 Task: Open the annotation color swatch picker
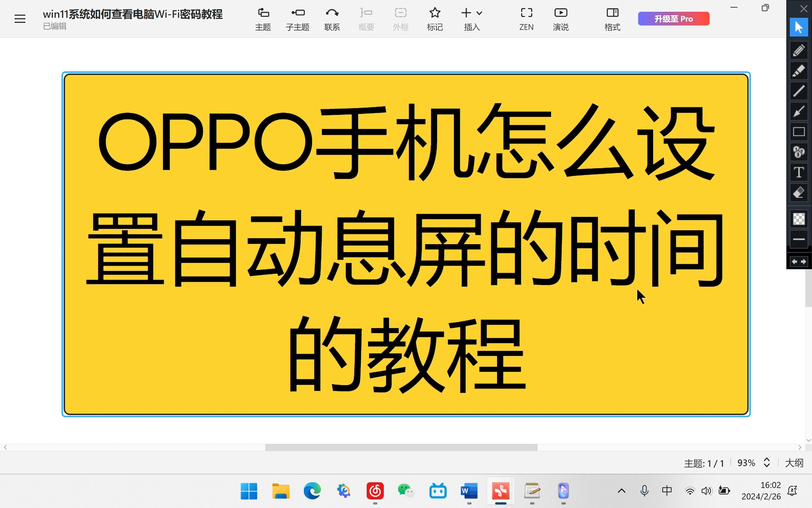tap(799, 219)
